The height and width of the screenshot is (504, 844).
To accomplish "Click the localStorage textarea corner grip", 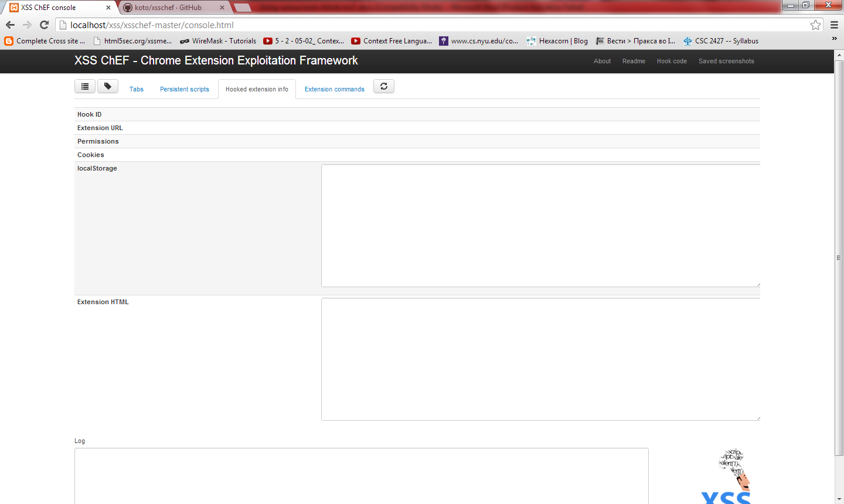I will click(x=758, y=284).
